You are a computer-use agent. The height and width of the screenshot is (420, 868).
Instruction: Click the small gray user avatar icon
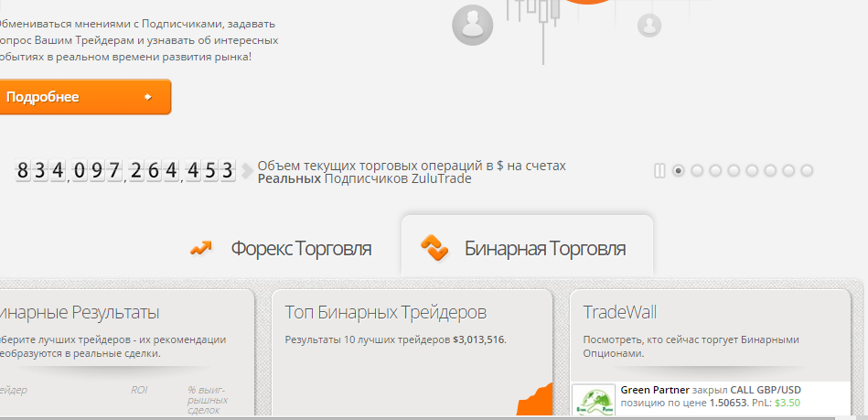point(649,25)
